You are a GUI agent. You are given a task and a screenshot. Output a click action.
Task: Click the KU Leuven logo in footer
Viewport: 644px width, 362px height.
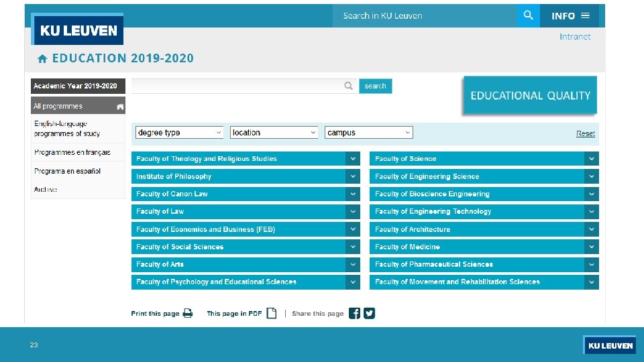click(610, 345)
